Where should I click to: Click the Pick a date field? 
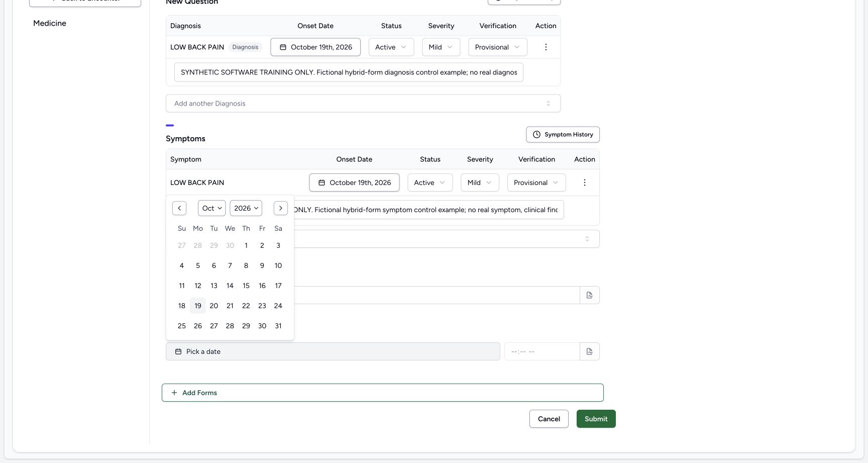point(333,351)
